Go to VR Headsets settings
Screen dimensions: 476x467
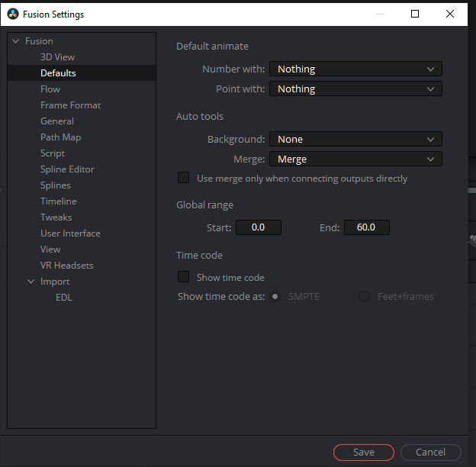(67, 266)
